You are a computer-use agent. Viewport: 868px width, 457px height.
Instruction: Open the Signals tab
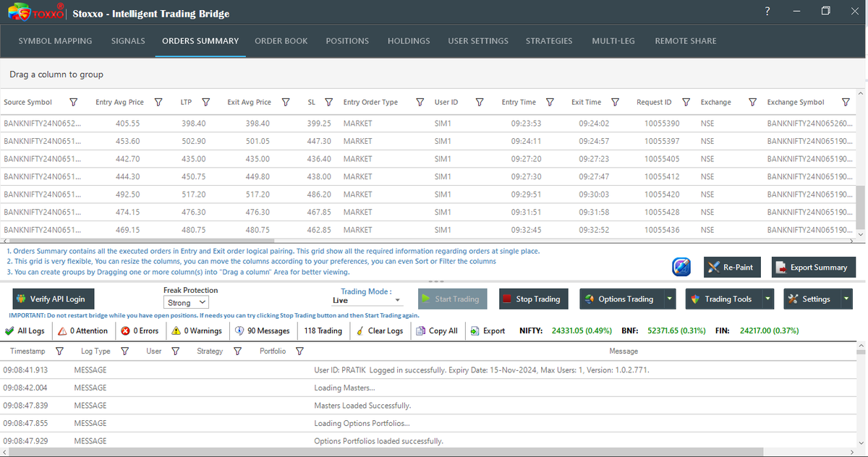128,40
